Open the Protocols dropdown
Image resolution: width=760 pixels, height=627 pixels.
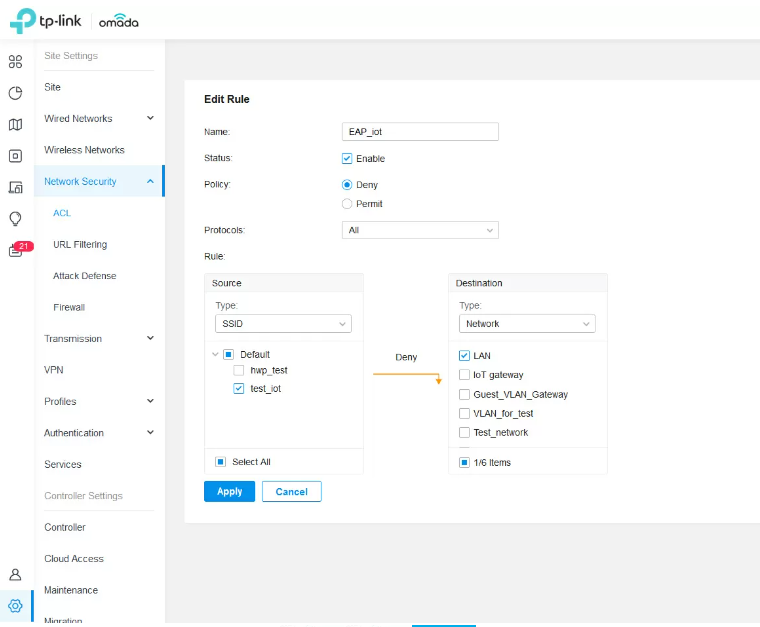[419, 230]
